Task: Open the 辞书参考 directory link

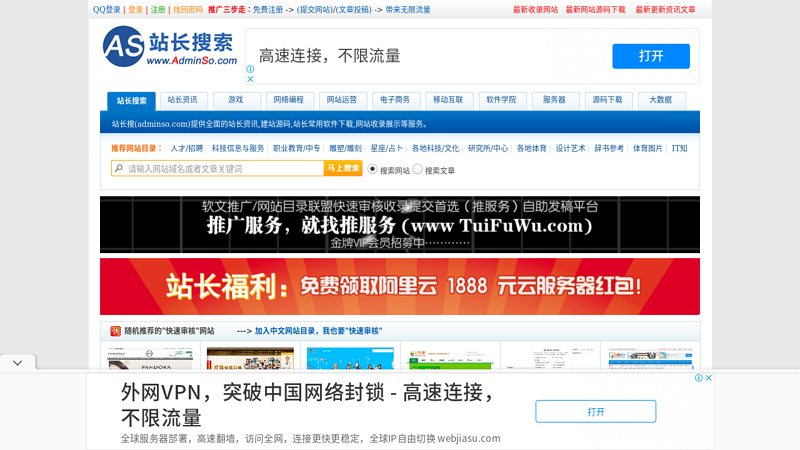Action: [609, 148]
